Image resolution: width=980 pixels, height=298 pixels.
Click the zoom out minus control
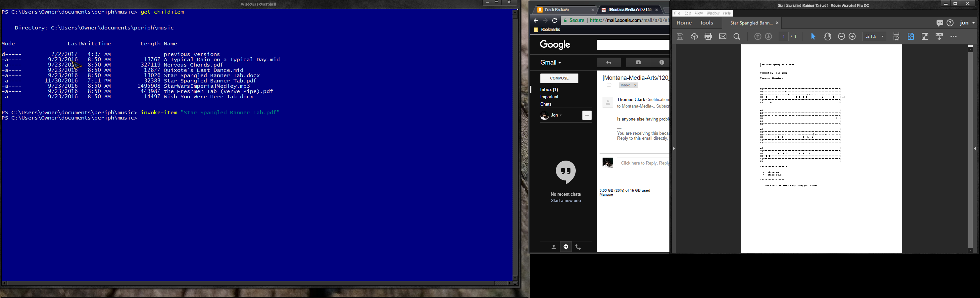(841, 36)
